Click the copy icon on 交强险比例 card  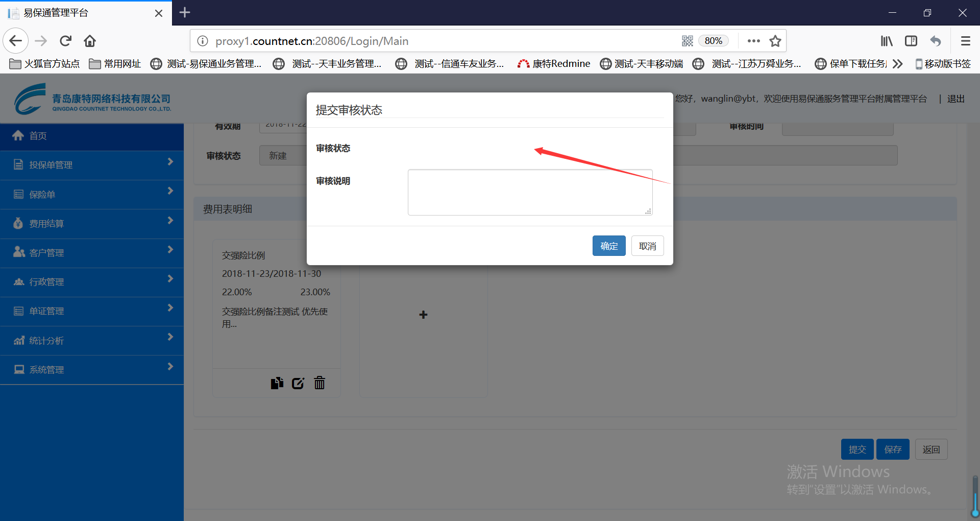[277, 383]
